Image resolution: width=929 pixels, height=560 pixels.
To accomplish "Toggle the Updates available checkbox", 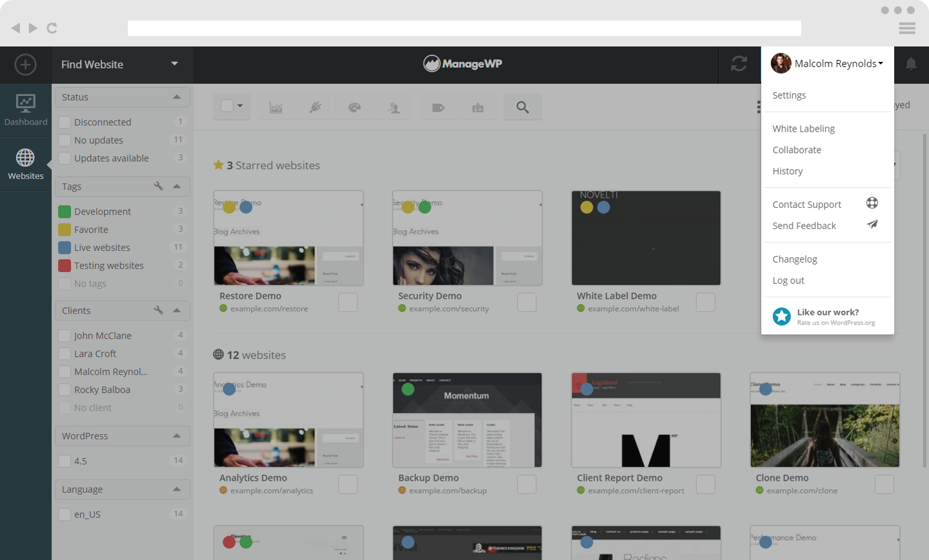I will tap(65, 158).
